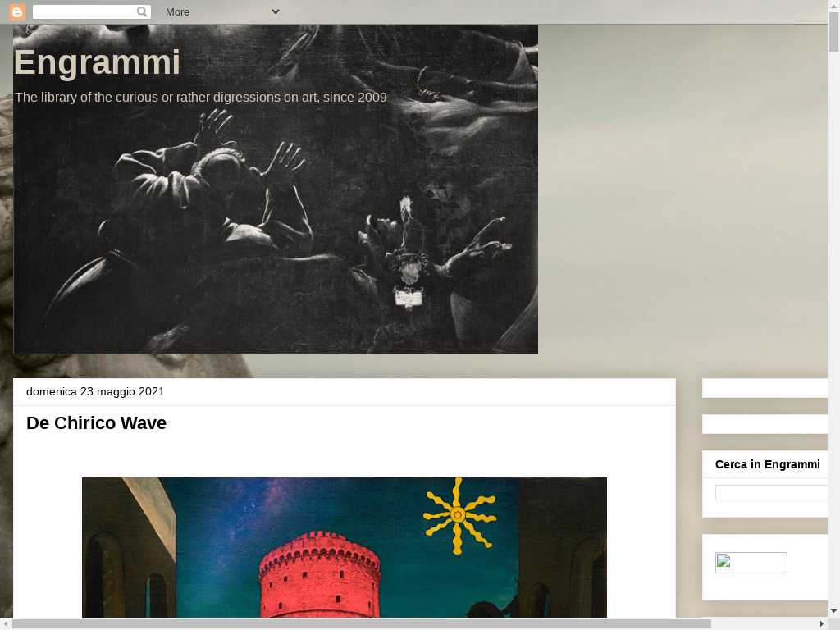Focus the Blogger navbar search field
The height and width of the screenshot is (630, 840).
click(x=92, y=11)
